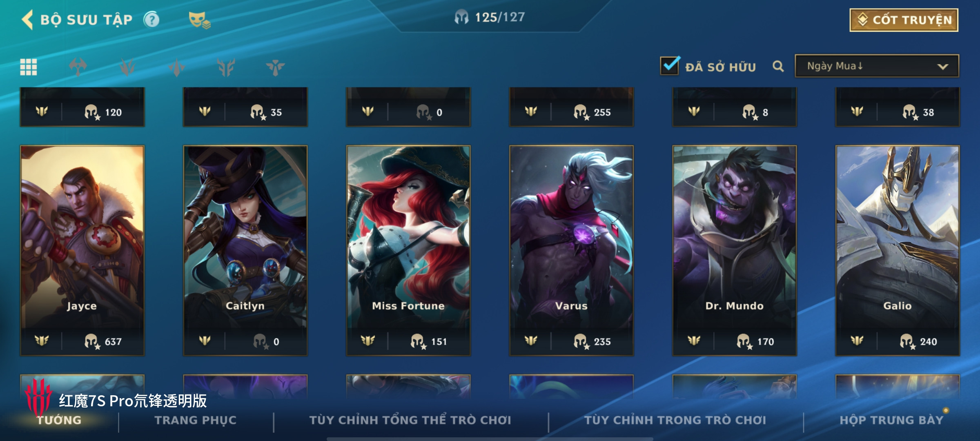Select the all-roles grid filter icon
The image size is (980, 441).
29,67
